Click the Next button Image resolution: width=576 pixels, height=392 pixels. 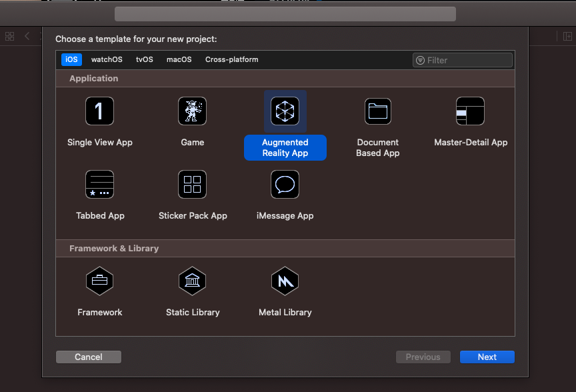pos(487,357)
